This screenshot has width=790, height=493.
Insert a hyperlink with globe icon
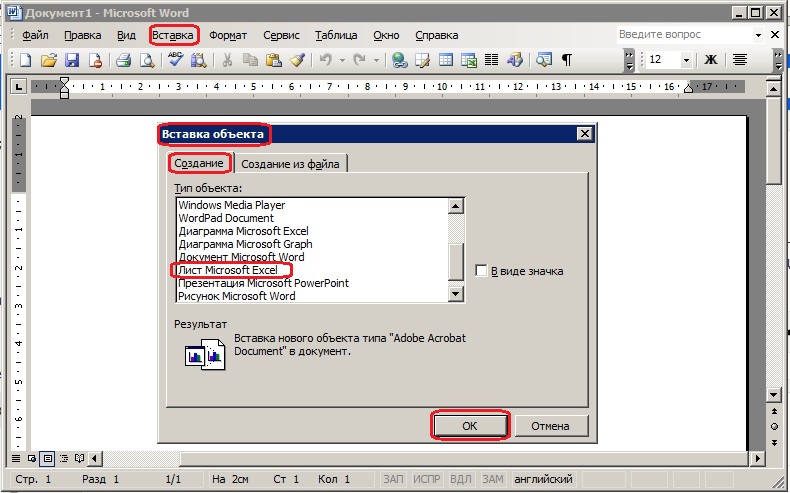click(400, 60)
